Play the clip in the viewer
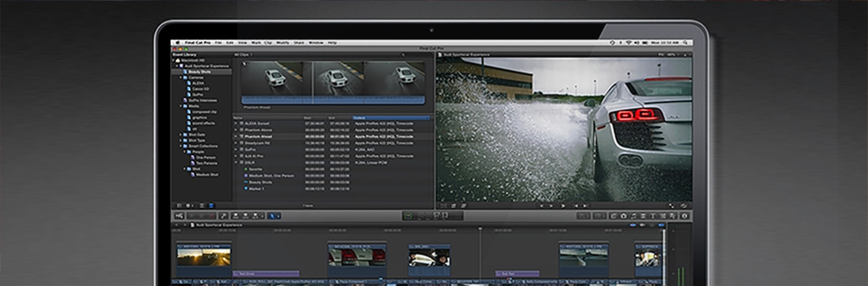 coord(563,206)
